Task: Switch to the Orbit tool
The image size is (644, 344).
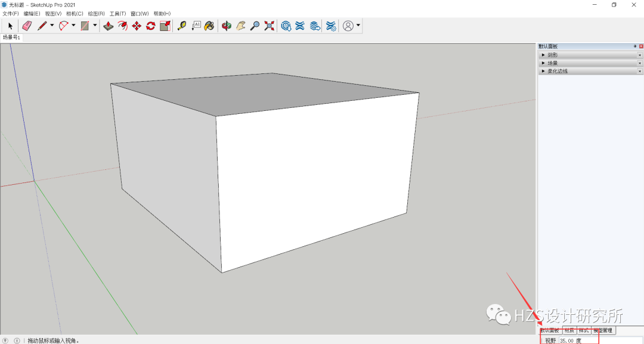Action: (227, 26)
